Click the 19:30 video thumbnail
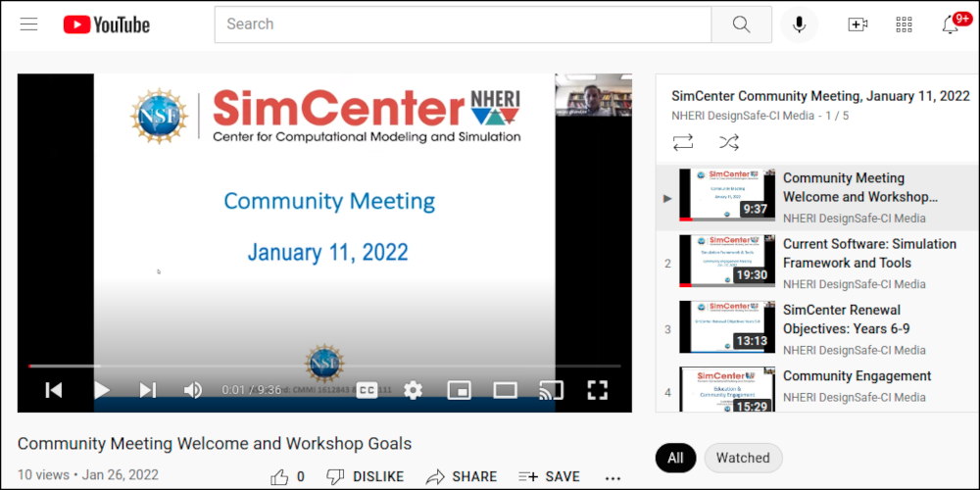Screen dimensions: 980x490 727,261
